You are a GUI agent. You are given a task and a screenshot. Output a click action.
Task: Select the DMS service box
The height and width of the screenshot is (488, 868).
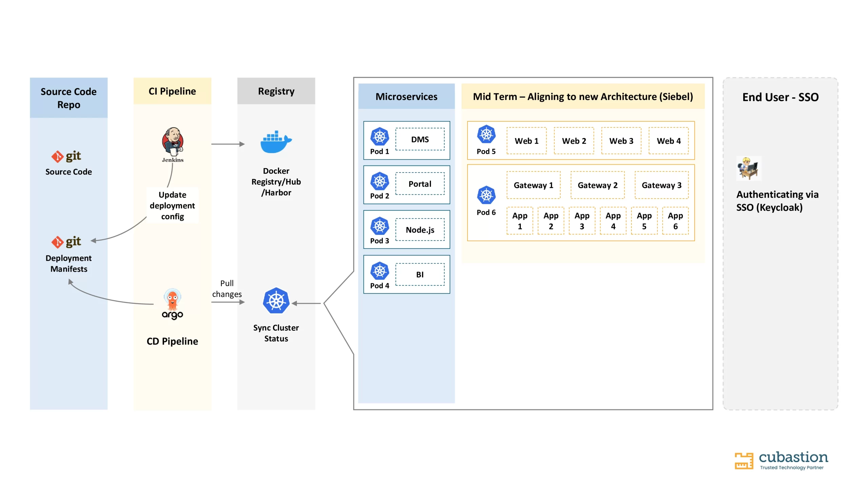tap(420, 139)
